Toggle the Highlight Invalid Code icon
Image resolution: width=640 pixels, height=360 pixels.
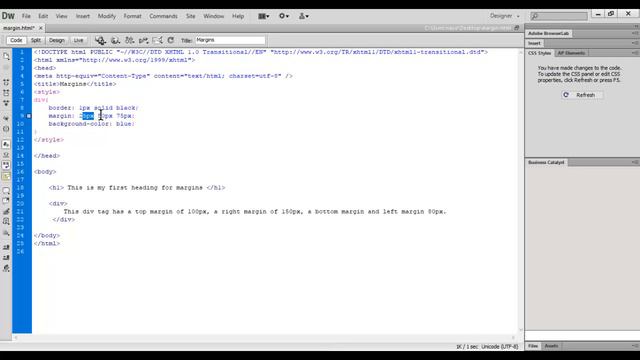pyautogui.click(x=6, y=155)
